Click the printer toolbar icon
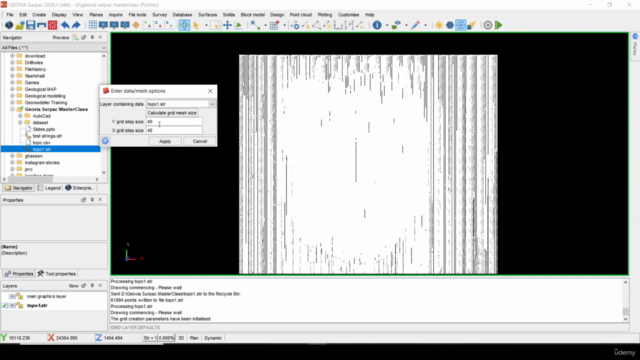 pyautogui.click(x=42, y=25)
